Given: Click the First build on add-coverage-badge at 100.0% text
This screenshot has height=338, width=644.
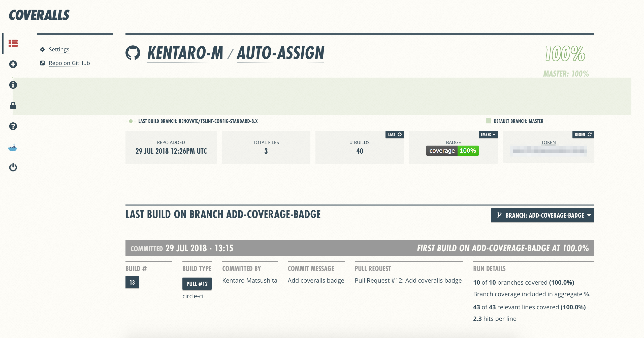Looking at the screenshot, I should [503, 248].
